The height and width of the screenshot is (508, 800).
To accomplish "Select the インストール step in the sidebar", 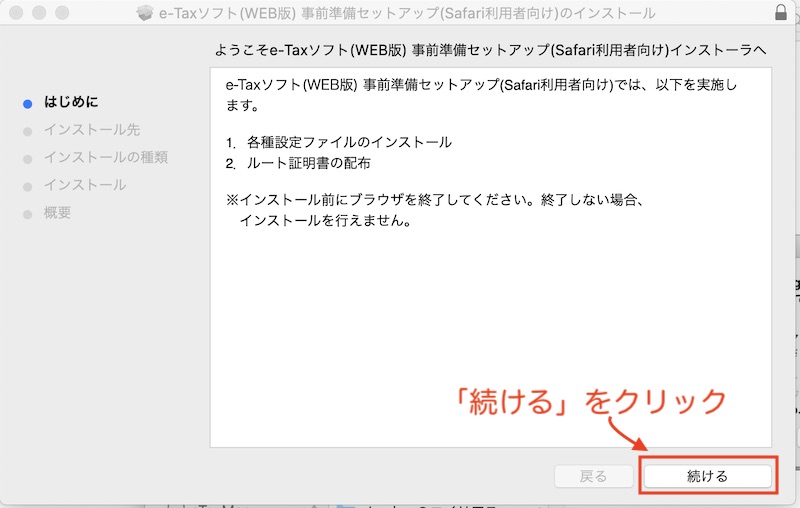I will point(85,185).
